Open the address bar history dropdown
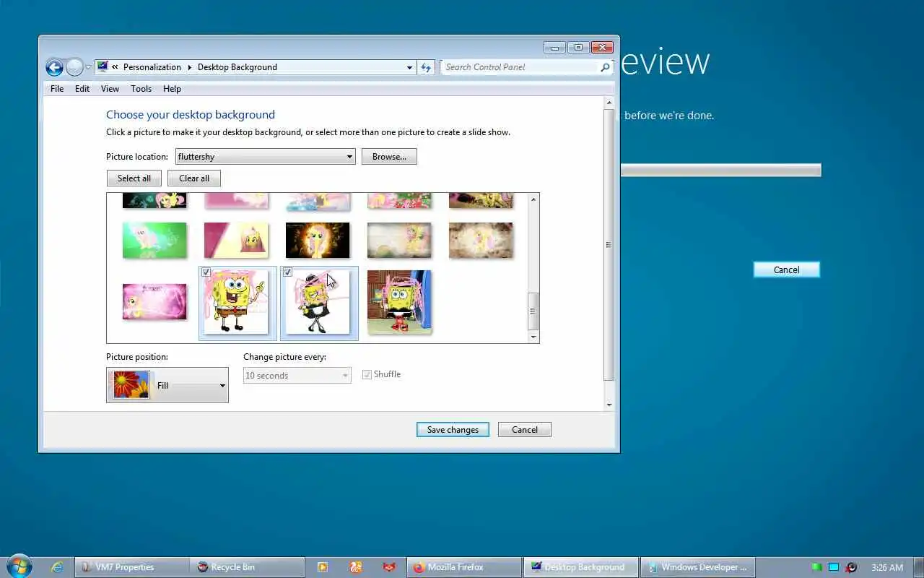 click(x=409, y=67)
